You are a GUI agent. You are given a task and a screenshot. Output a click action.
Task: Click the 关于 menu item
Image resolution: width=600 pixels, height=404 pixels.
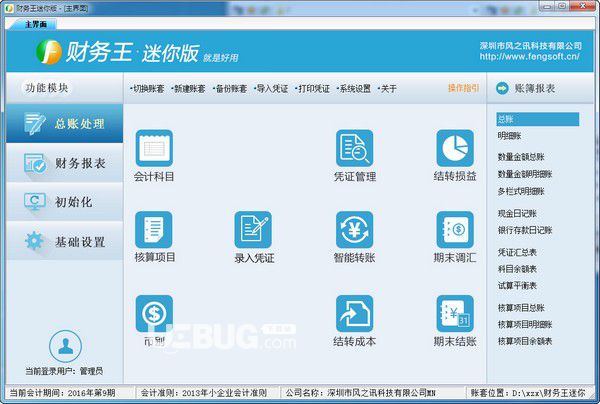387,89
